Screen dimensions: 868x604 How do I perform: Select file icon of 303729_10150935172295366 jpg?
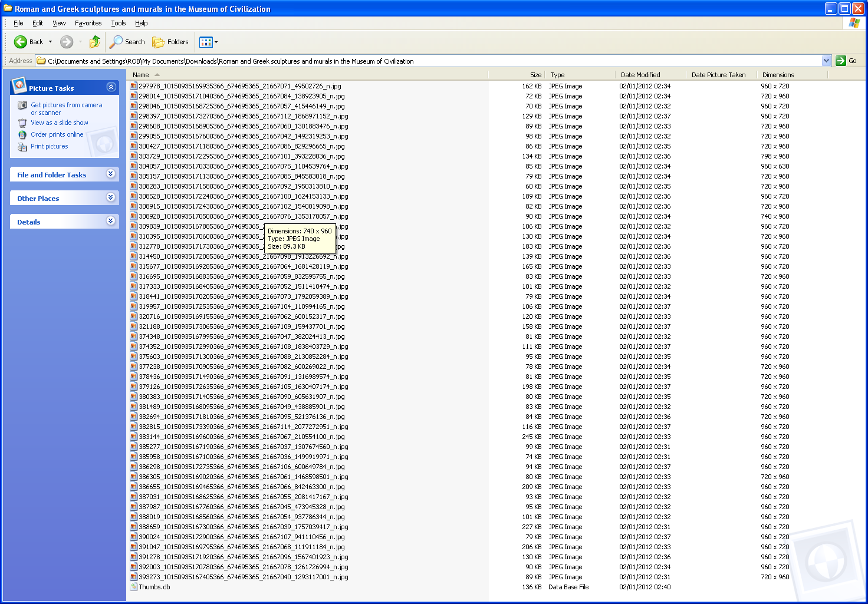tap(134, 156)
